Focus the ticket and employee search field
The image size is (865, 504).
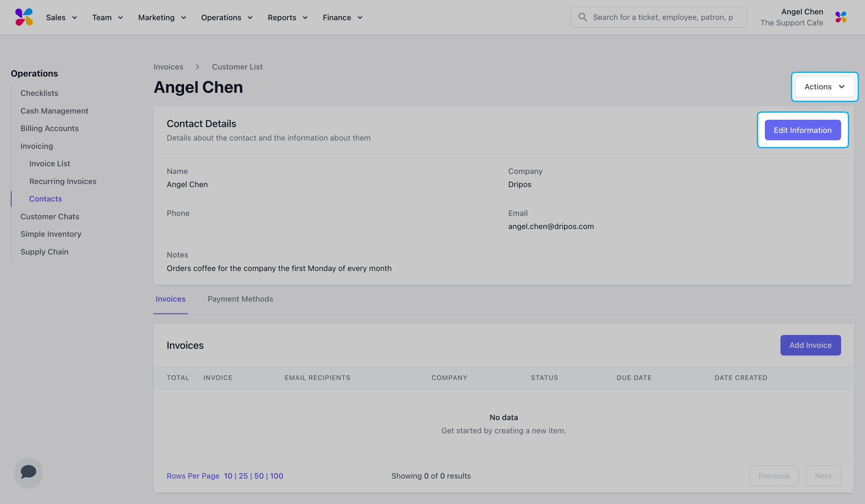(x=658, y=17)
